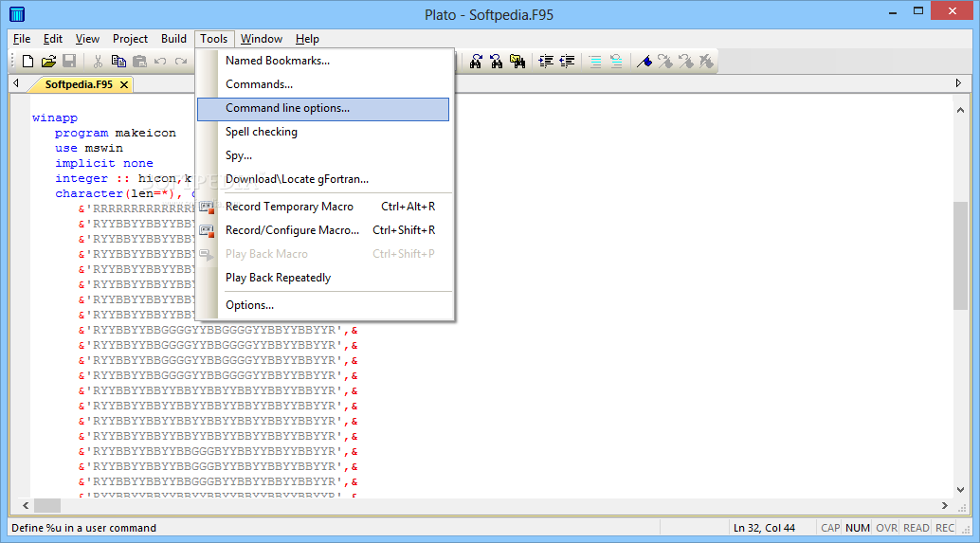This screenshot has width=980, height=543.
Task: Click the Undo arrow icon
Action: (x=160, y=62)
